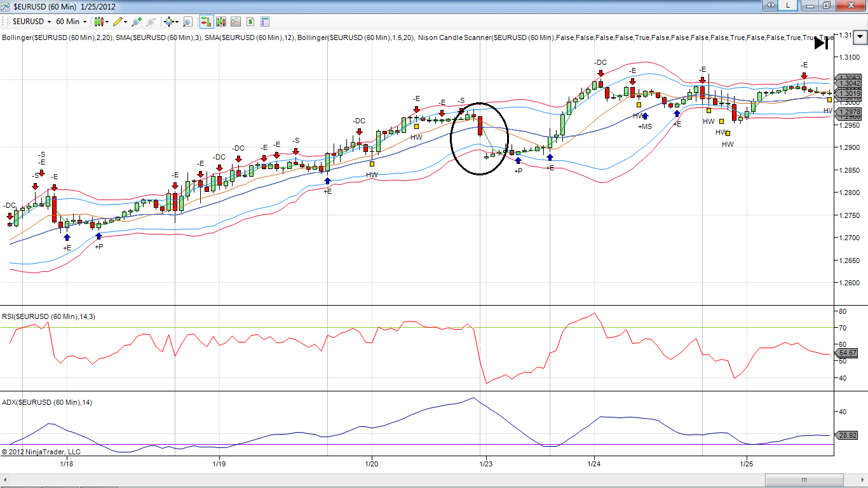Open the cross hair cursor dropdown

pos(172,21)
